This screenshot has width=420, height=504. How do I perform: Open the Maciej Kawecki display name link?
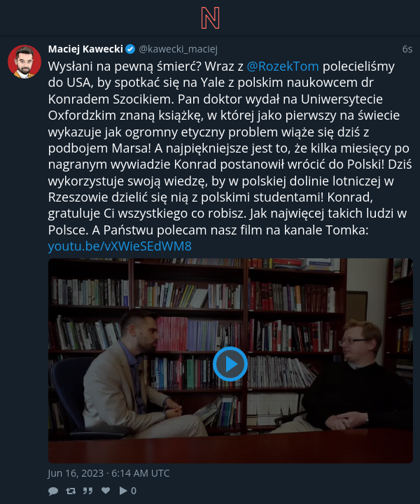[85, 49]
